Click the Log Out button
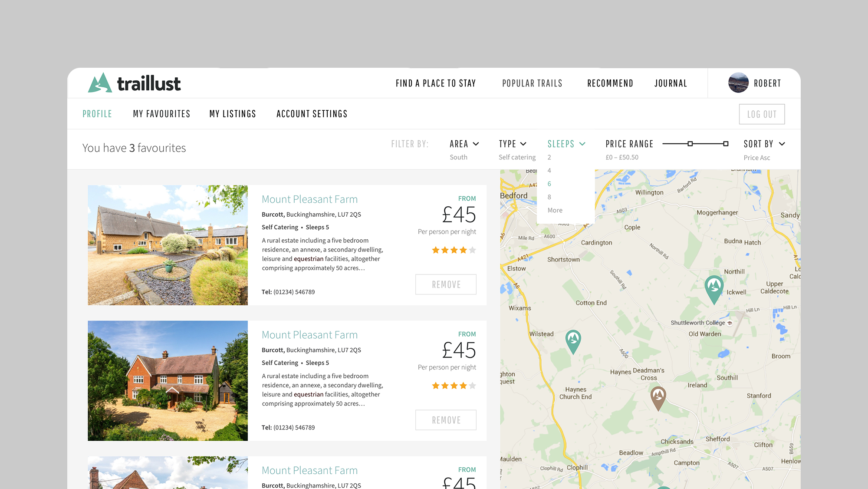The image size is (868, 489). tap(762, 114)
